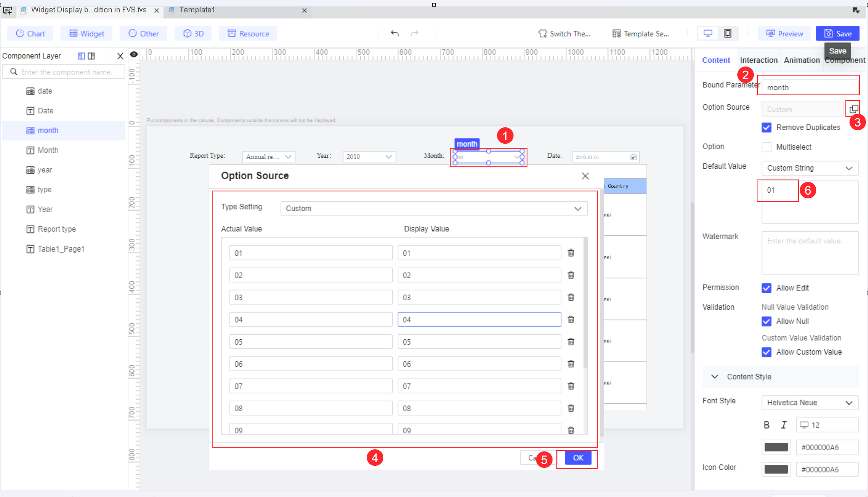Open Switch Theme option
The width and height of the screenshot is (868, 497).
tap(564, 33)
